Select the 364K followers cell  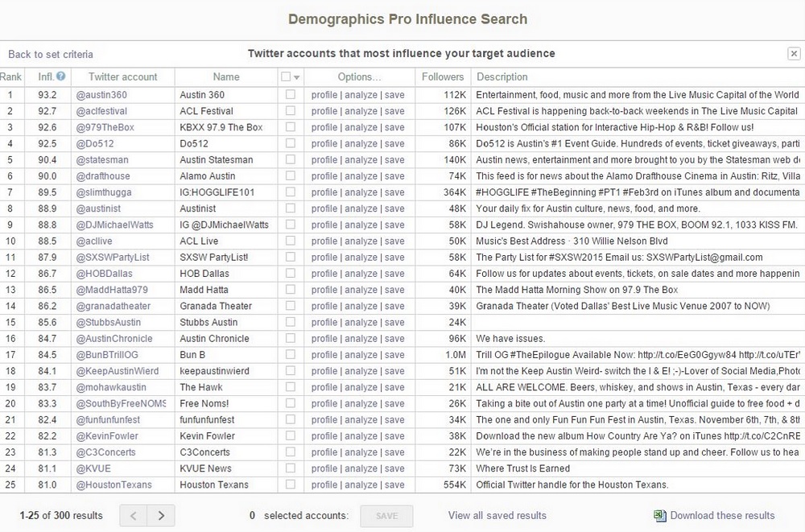455,192
